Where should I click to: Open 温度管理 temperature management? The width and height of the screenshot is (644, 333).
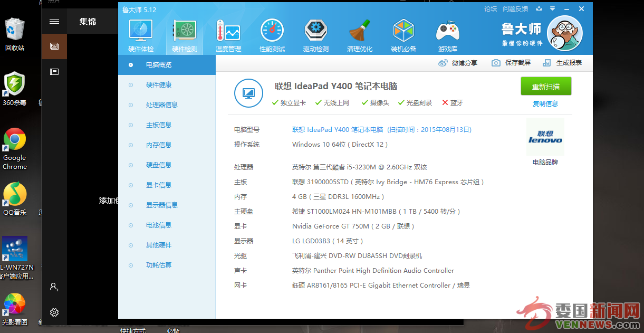(228, 36)
